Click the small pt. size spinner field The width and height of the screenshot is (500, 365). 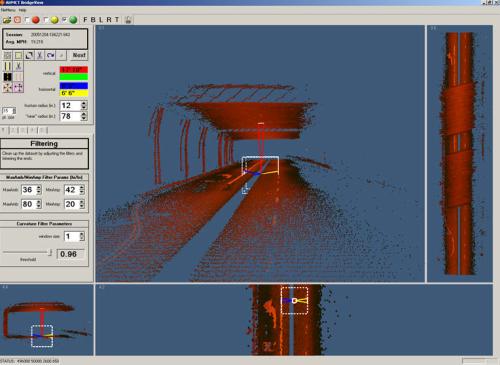click(x=9, y=111)
